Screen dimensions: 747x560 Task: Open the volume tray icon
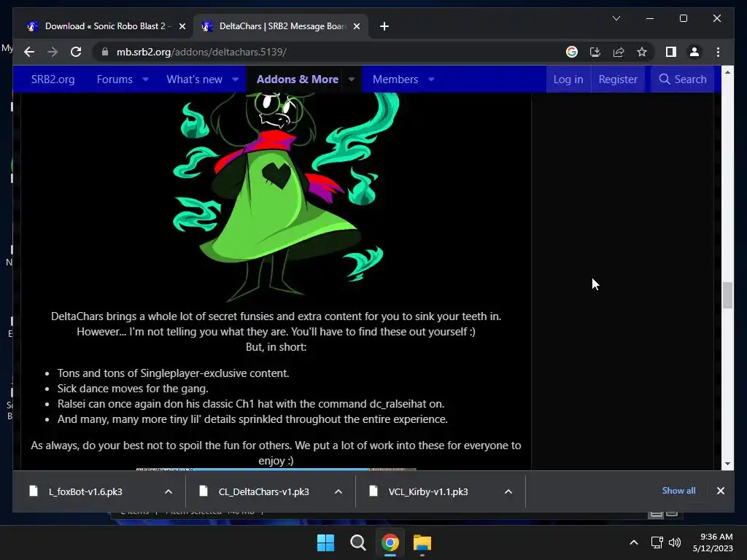pyautogui.click(x=675, y=542)
